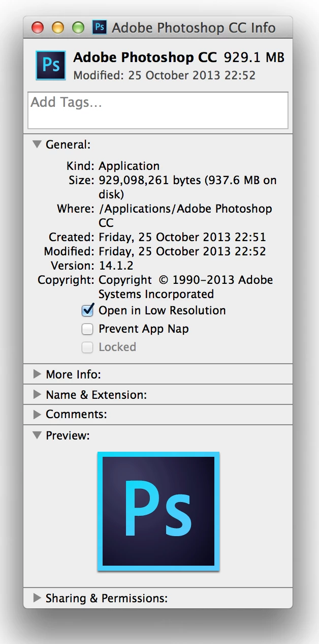The height and width of the screenshot is (644, 319).
Task: Click the Where path /Applications/Adobe Photoshop CC
Action: (185, 216)
